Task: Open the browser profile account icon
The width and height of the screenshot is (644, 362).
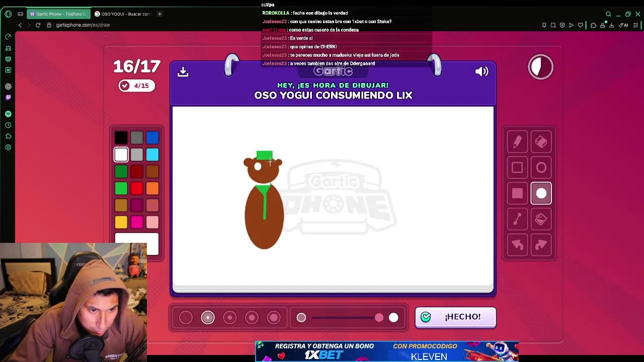Action: 602,25
